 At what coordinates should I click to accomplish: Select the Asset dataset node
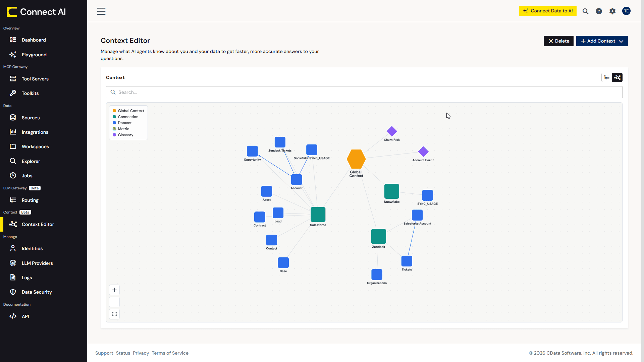point(267,191)
